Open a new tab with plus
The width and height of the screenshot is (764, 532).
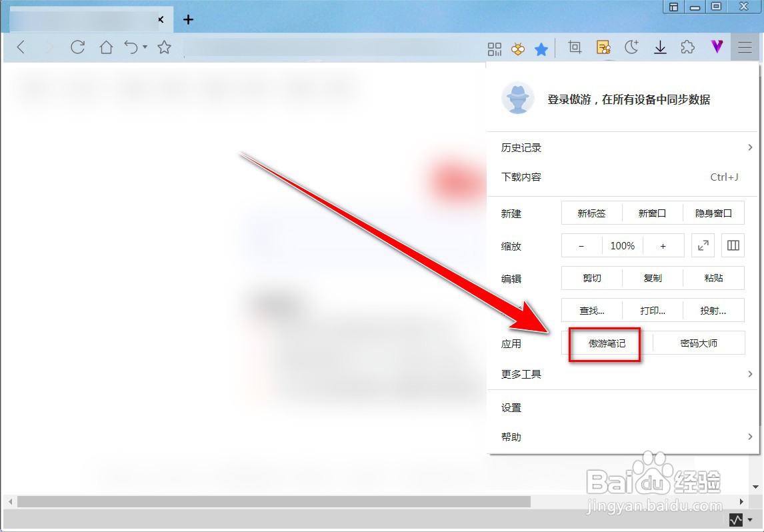click(188, 19)
